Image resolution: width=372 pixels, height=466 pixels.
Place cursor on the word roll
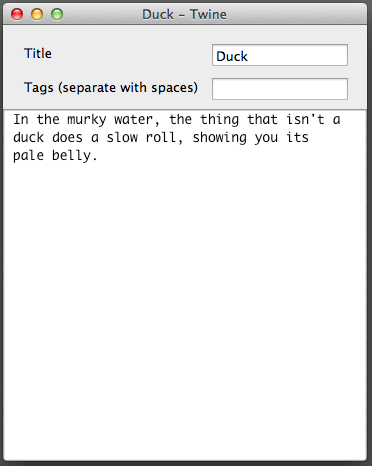click(x=161, y=138)
